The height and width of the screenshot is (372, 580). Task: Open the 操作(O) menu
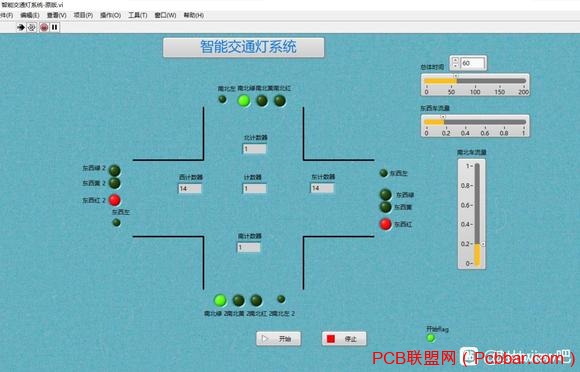(x=110, y=15)
